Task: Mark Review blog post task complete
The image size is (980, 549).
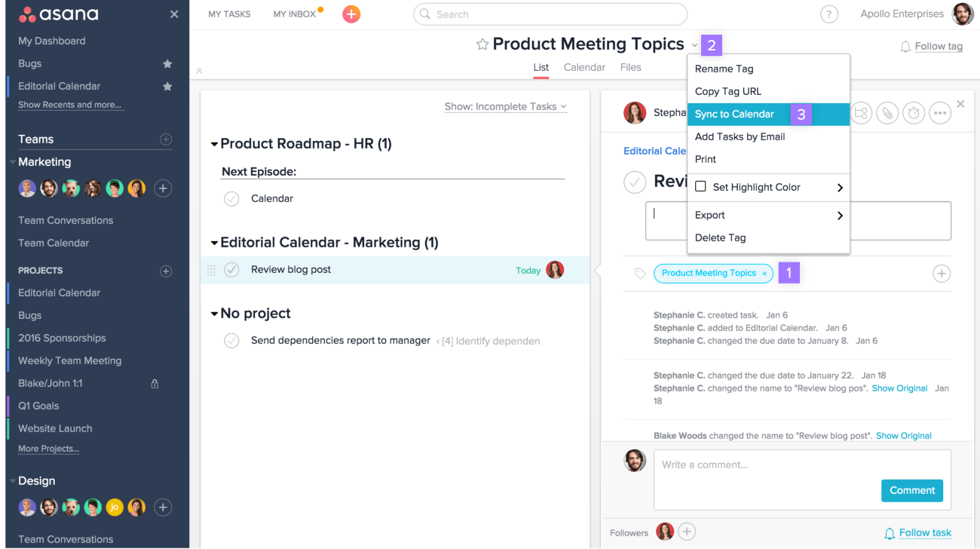Action: (x=231, y=270)
